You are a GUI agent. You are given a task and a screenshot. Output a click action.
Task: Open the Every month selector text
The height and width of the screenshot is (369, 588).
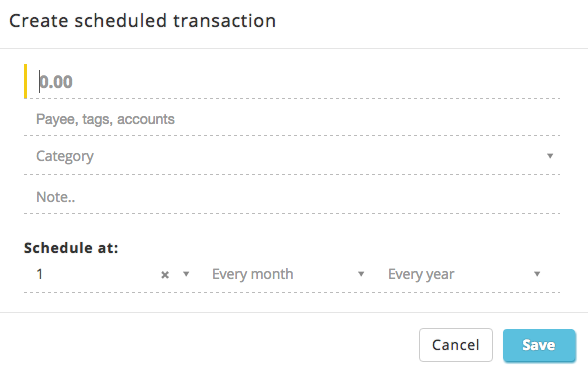tap(252, 274)
